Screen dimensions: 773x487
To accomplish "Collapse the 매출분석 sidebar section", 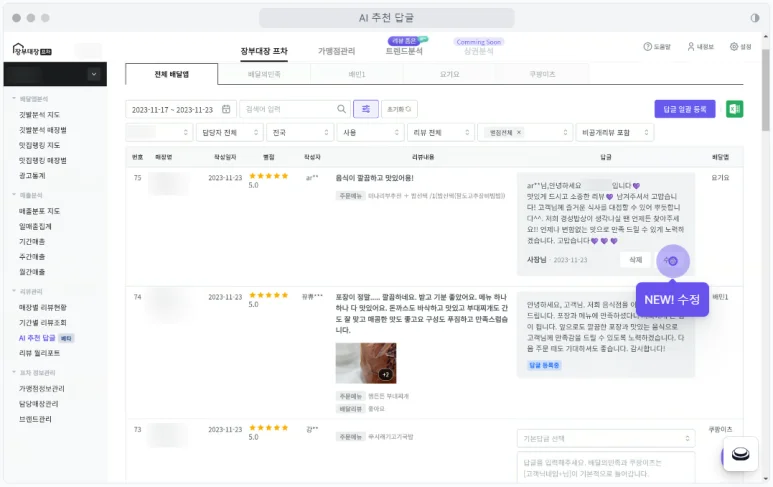I will tap(27, 195).
